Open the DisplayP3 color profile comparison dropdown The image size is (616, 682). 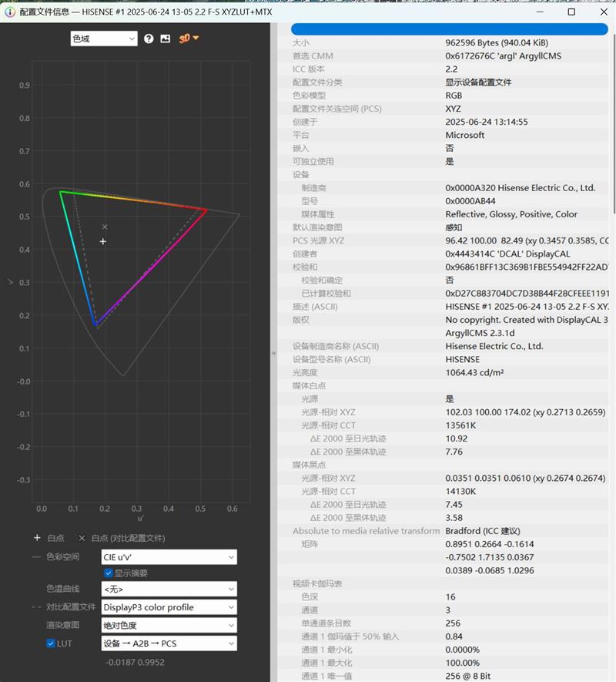click(169, 607)
